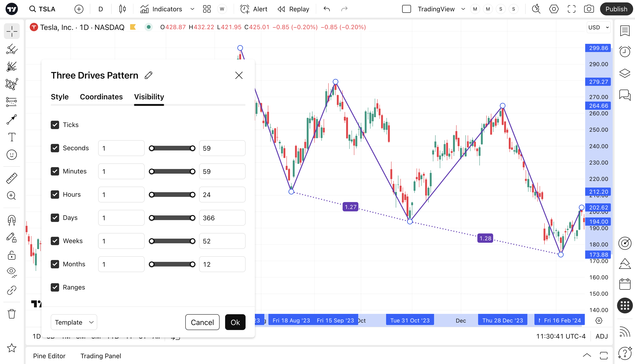Open the forecasting and measurement tools
635x364 pixels.
click(12, 102)
